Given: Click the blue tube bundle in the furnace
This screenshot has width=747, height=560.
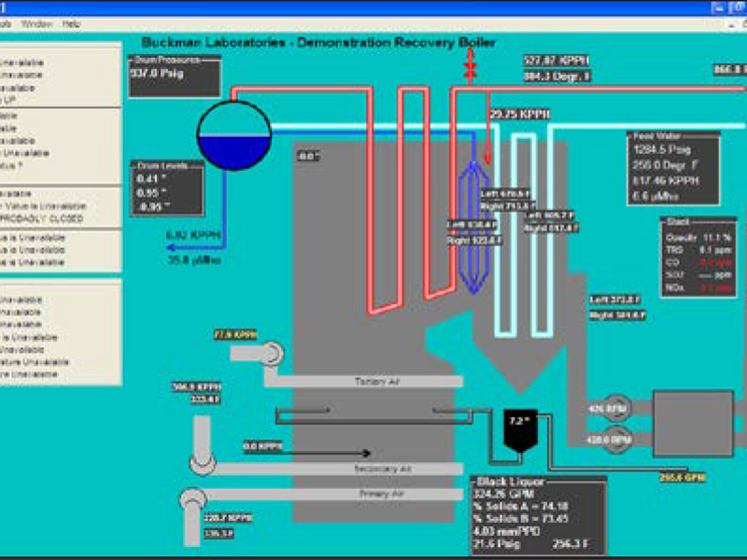Looking at the screenshot, I should (x=473, y=227).
